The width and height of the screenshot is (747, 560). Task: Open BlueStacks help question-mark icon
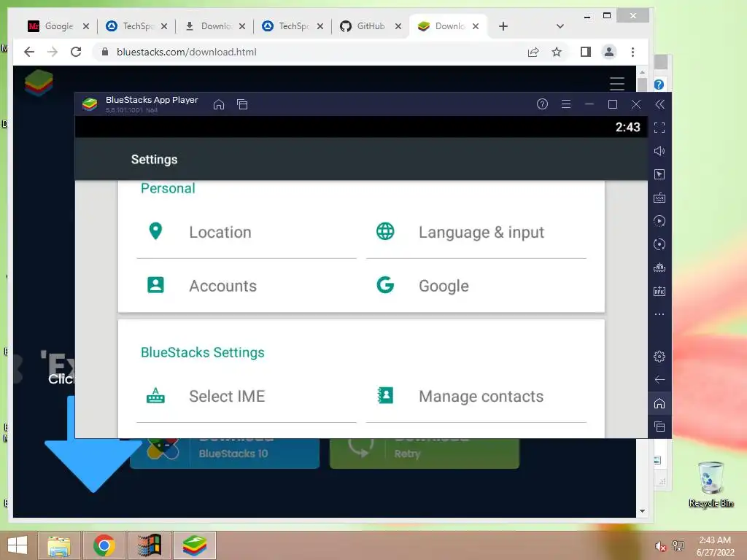coord(542,104)
